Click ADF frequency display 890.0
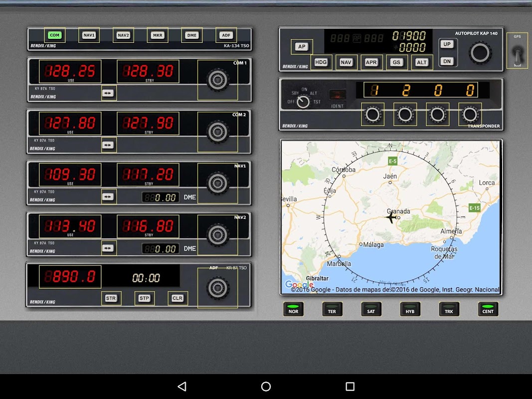 70,277
